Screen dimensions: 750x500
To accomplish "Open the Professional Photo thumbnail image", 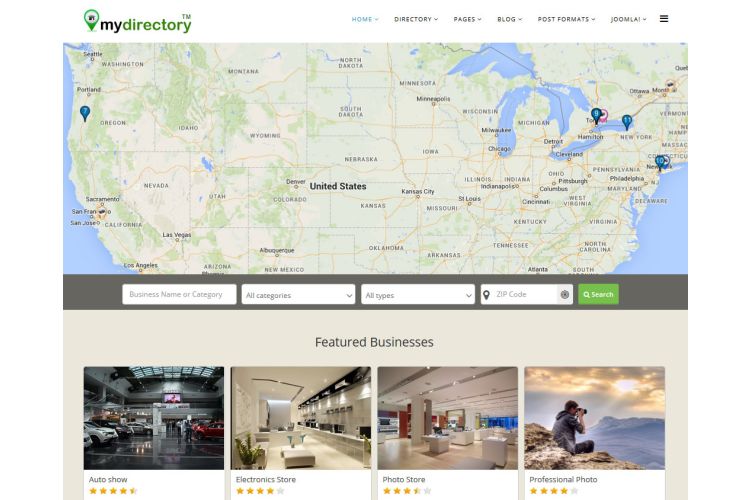I will 595,418.
